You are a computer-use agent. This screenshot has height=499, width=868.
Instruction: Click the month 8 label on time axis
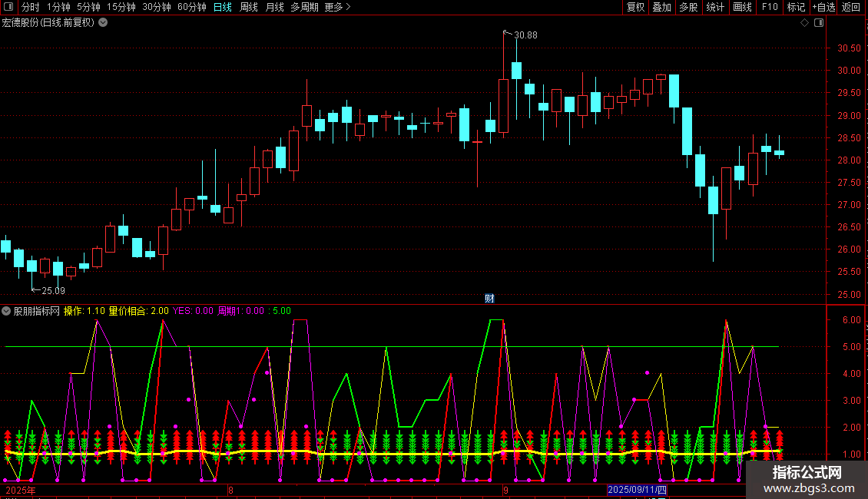231,490
